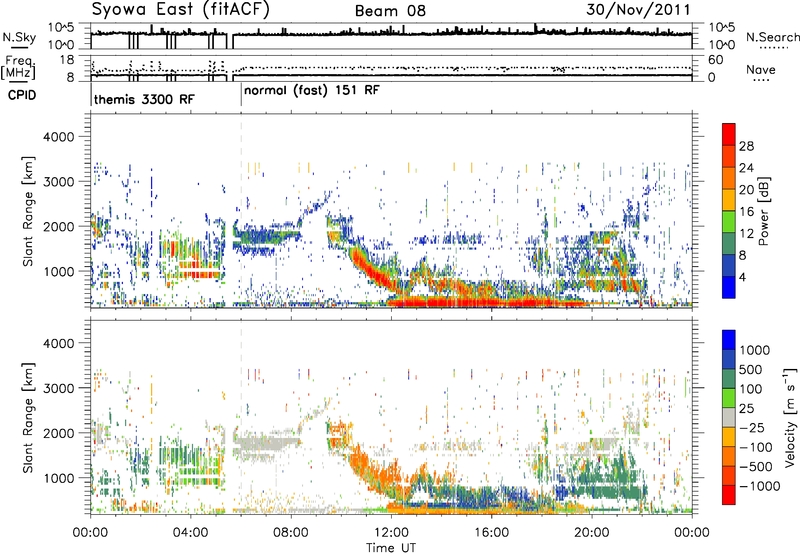The image size is (800, 554).
Task: Click the '28' label on Power colorbar
Action: tap(746, 146)
